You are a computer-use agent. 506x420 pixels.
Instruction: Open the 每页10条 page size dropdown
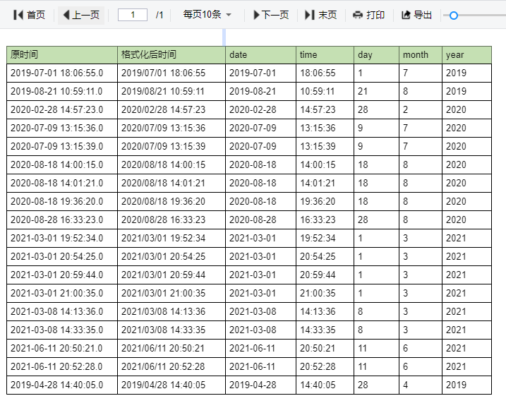207,15
